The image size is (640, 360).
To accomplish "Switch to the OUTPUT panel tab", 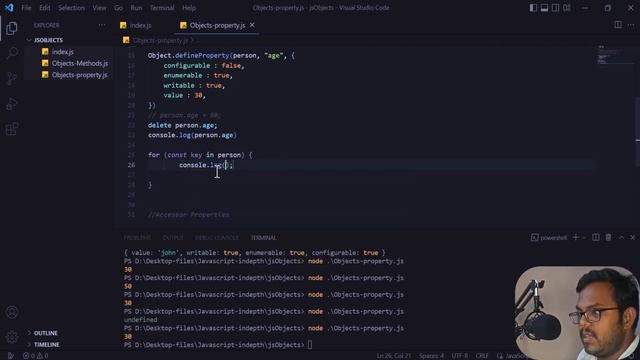I will [173, 238].
